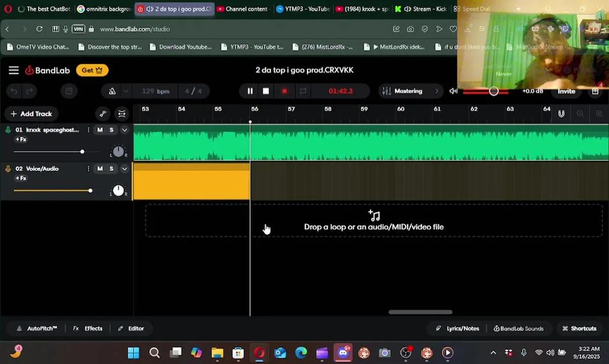The image size is (609, 364).
Task: Open File Explorer from the taskbar
Action: (217, 353)
